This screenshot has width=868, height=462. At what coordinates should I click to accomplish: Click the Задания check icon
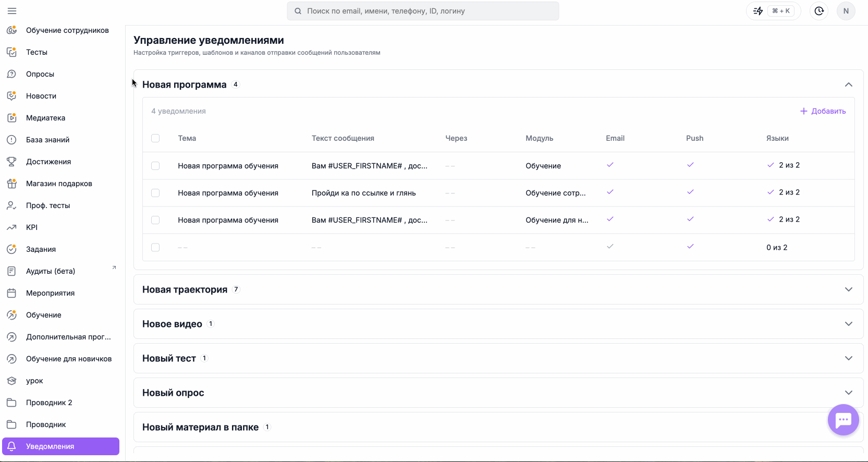(11, 249)
